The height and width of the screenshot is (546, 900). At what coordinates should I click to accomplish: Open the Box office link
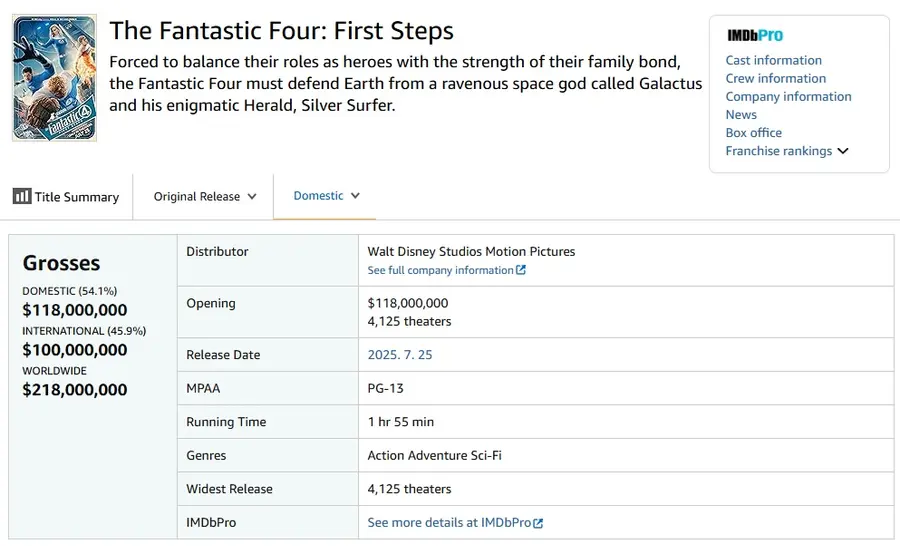tap(754, 133)
